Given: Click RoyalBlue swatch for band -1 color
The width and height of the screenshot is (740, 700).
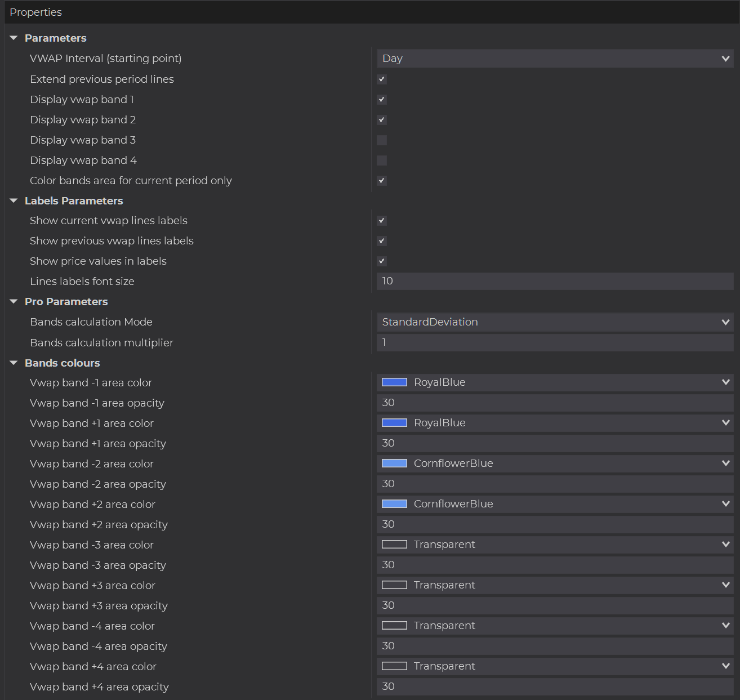Looking at the screenshot, I should click(x=394, y=382).
